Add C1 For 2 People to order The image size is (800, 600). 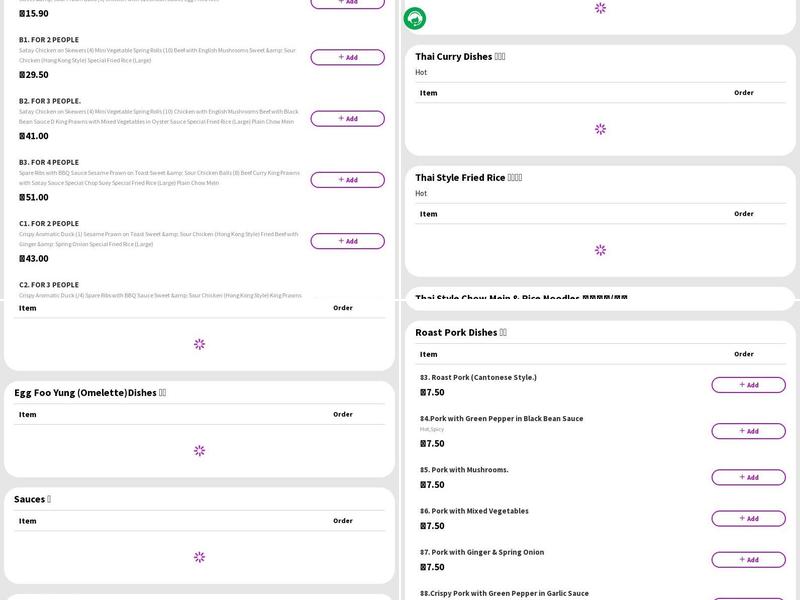coord(347,241)
